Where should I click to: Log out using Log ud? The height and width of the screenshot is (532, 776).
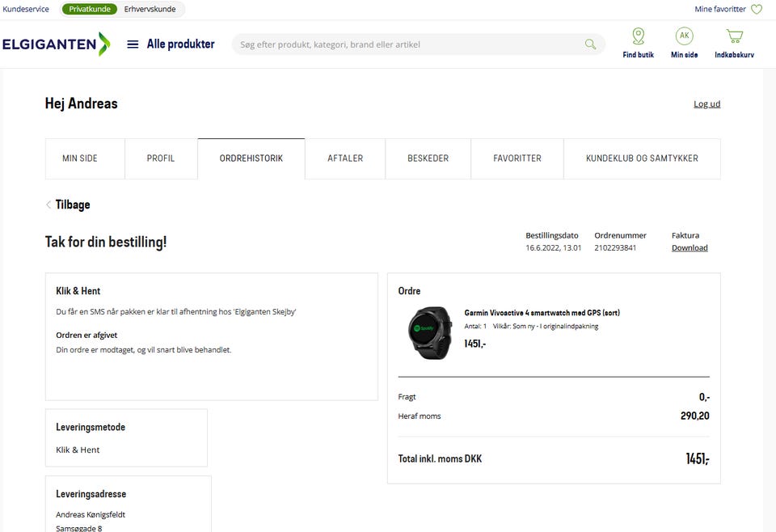point(706,104)
